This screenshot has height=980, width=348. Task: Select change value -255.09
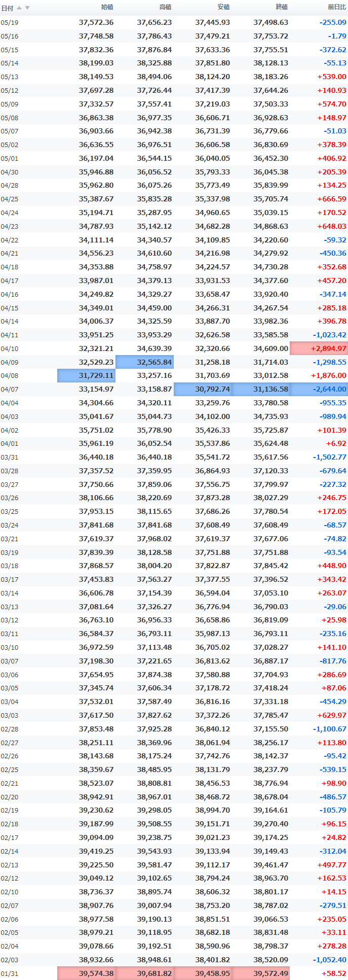(333, 22)
